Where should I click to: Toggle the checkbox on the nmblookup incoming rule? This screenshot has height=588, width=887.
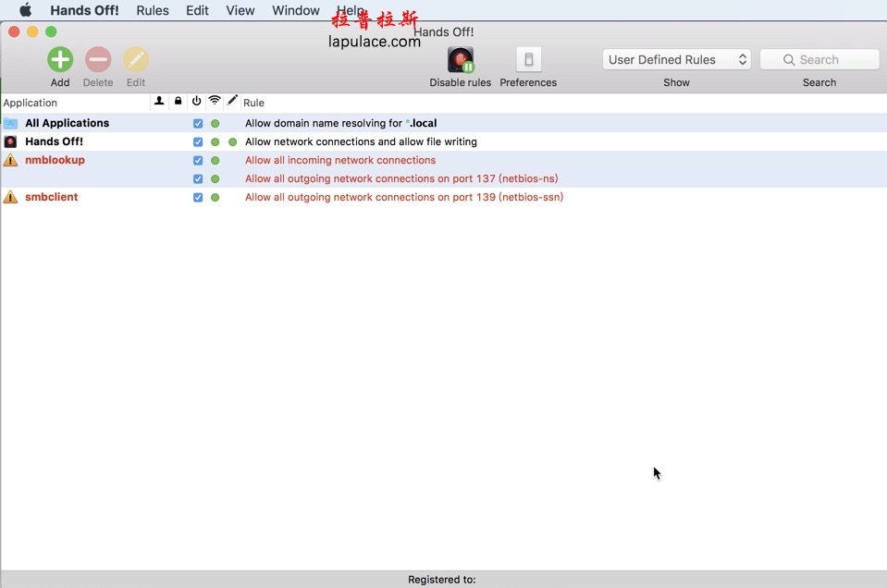click(197, 160)
